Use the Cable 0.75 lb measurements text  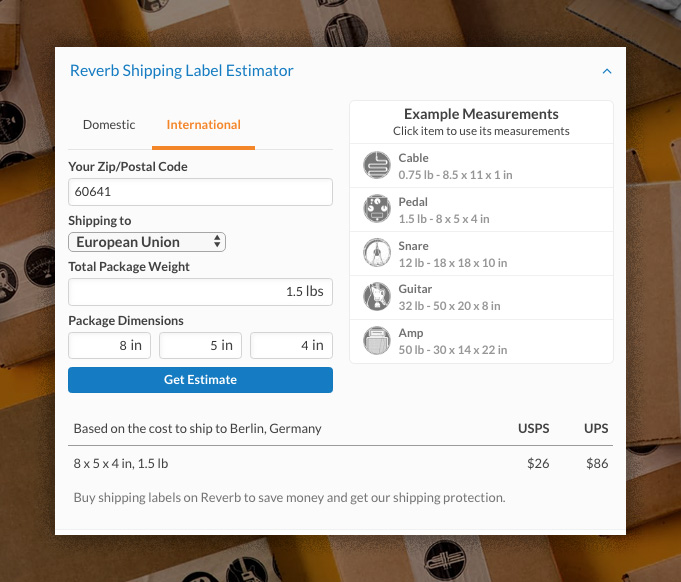coord(455,175)
